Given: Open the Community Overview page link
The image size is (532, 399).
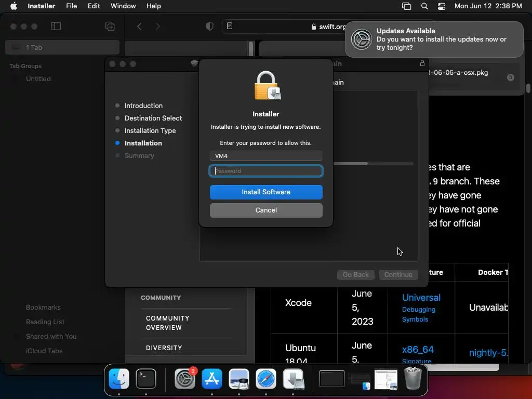Looking at the screenshot, I should [x=168, y=323].
